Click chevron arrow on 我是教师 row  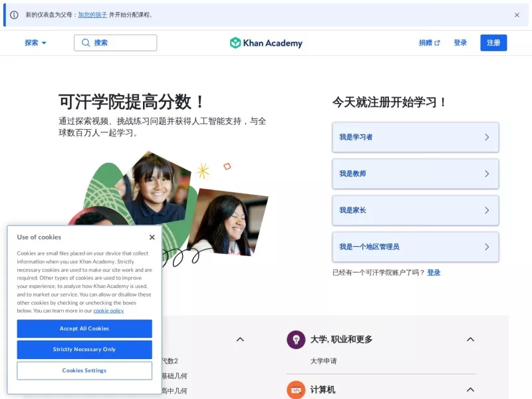(487, 174)
